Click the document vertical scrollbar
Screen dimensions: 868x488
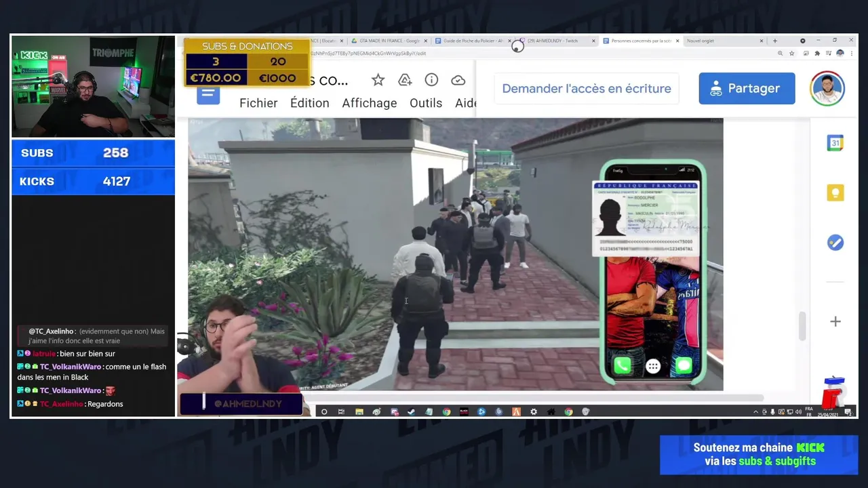pyautogui.click(x=803, y=326)
